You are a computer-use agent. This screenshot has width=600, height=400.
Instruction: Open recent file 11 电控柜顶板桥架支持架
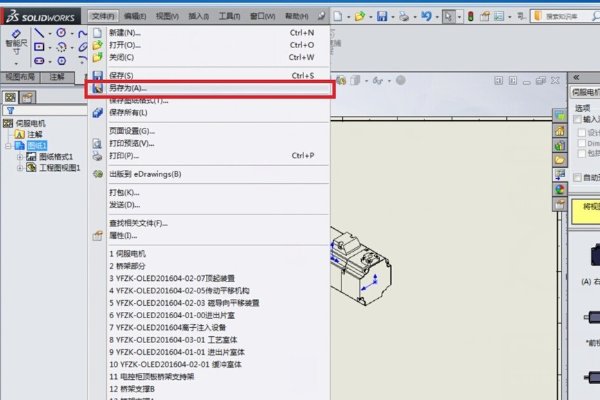pos(152,377)
